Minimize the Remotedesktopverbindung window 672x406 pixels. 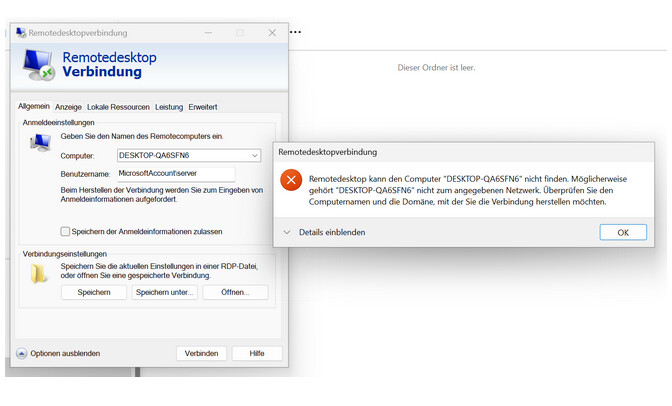(206, 33)
